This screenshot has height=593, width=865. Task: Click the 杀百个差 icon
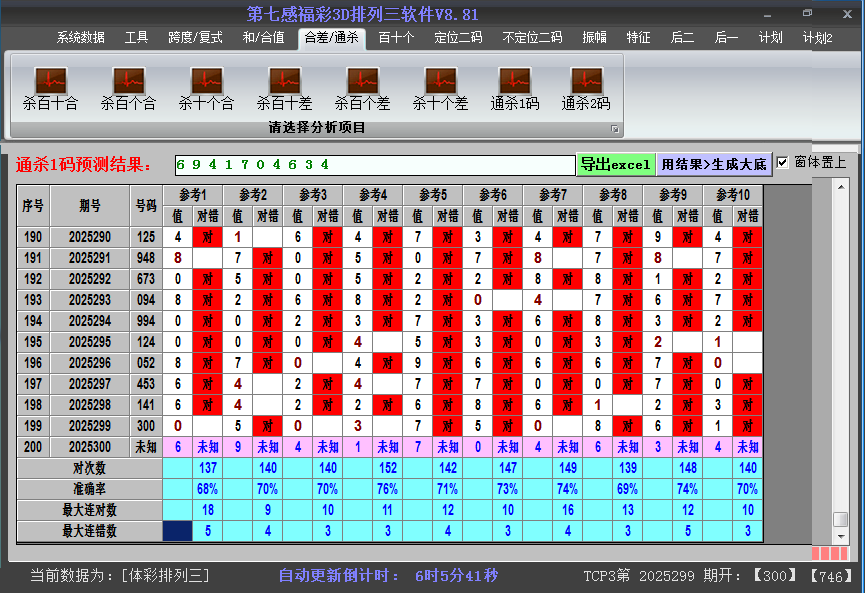pyautogui.click(x=362, y=81)
